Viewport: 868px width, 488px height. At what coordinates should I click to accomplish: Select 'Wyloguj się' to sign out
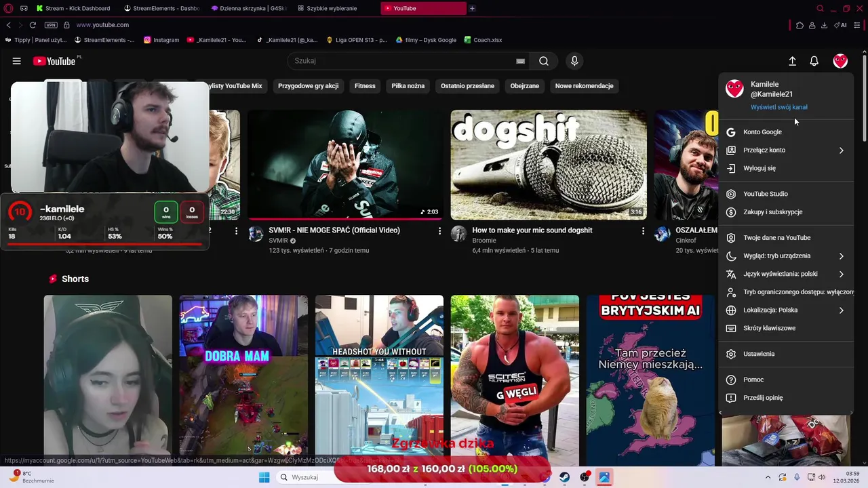tap(786, 168)
